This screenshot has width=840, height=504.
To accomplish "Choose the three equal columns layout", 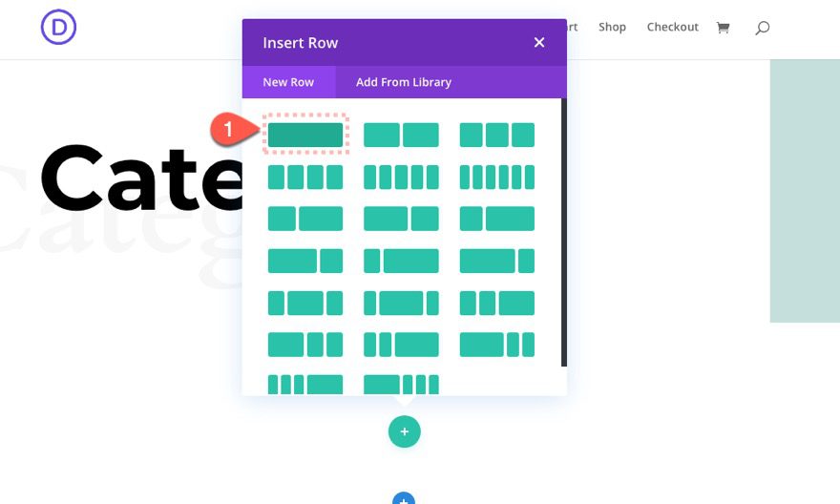I will [496, 135].
